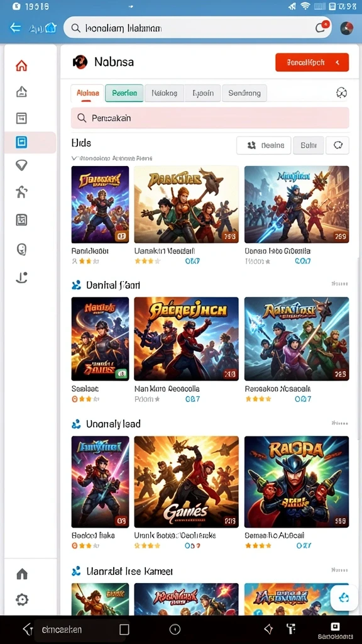
Task: Click the back arrow in top bar
Action: pos(16,28)
